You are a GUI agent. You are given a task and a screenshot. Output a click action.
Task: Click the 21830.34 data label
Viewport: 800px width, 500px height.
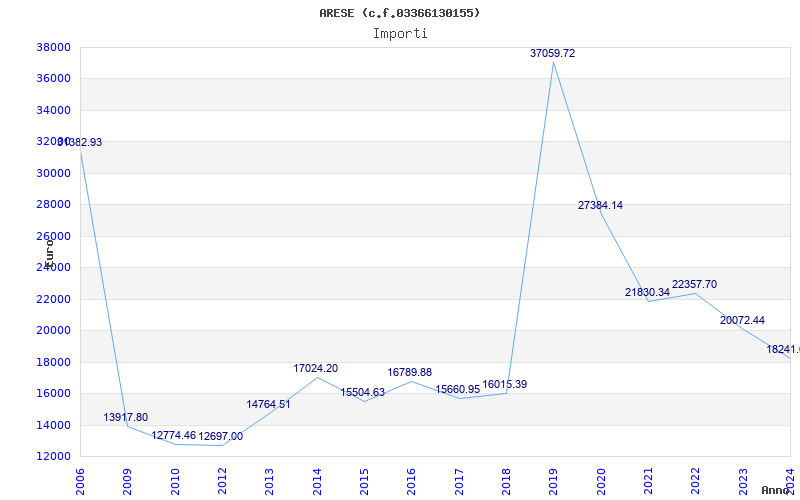[x=647, y=292]
